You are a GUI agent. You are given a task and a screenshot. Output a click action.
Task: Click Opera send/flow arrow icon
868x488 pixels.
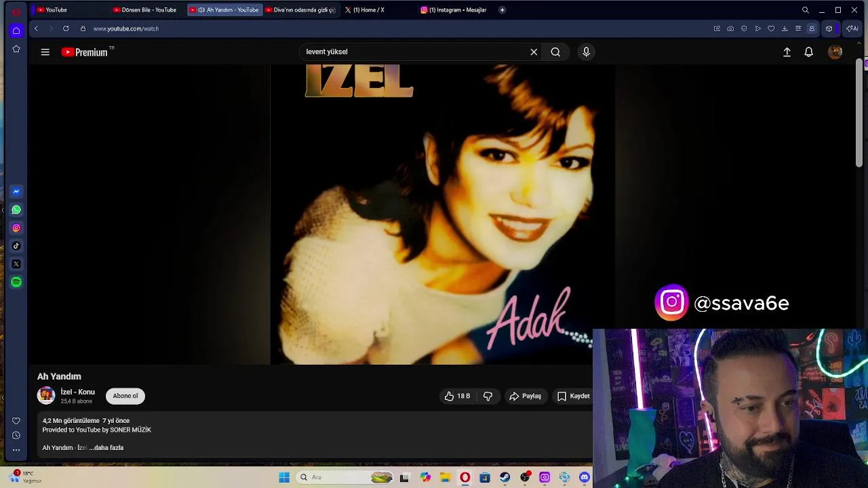point(757,28)
